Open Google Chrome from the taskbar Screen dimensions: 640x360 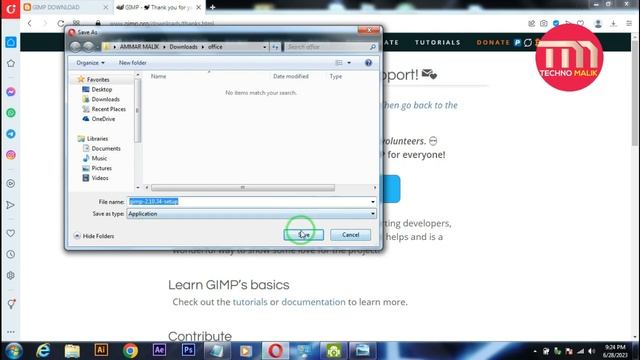click(130, 351)
